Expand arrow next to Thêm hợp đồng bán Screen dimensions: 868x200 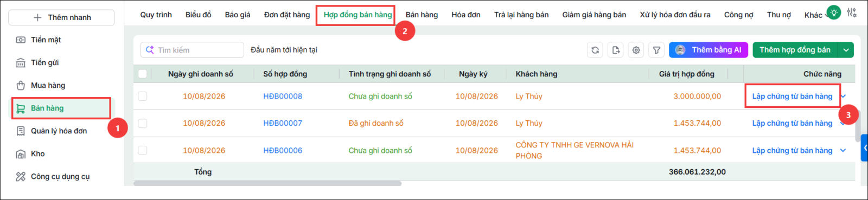[x=846, y=50]
